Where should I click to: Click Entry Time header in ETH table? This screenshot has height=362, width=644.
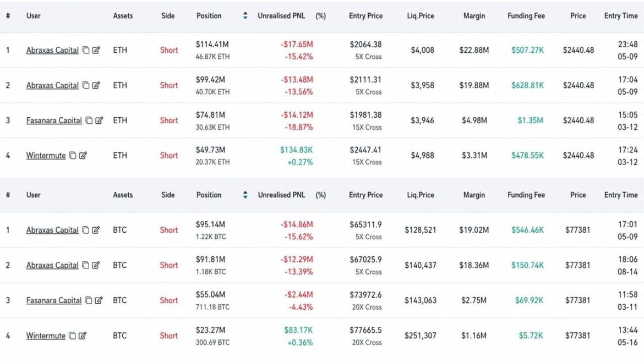(x=620, y=15)
